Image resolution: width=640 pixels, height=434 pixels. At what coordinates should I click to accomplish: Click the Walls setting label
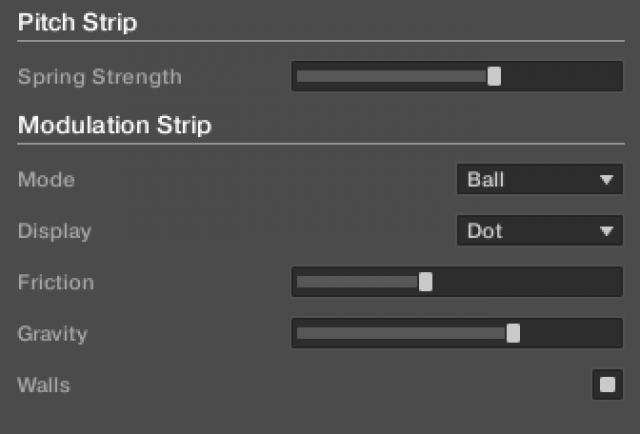(44, 384)
